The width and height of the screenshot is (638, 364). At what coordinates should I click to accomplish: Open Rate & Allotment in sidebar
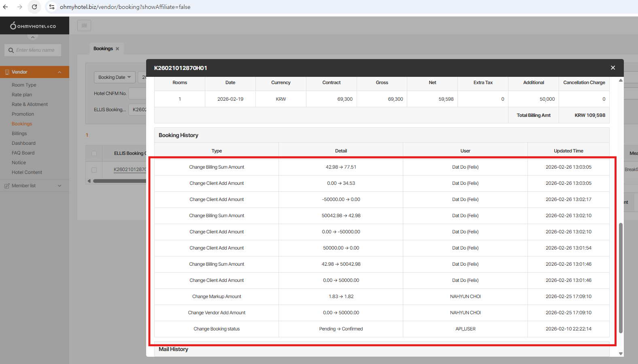pyautogui.click(x=30, y=104)
